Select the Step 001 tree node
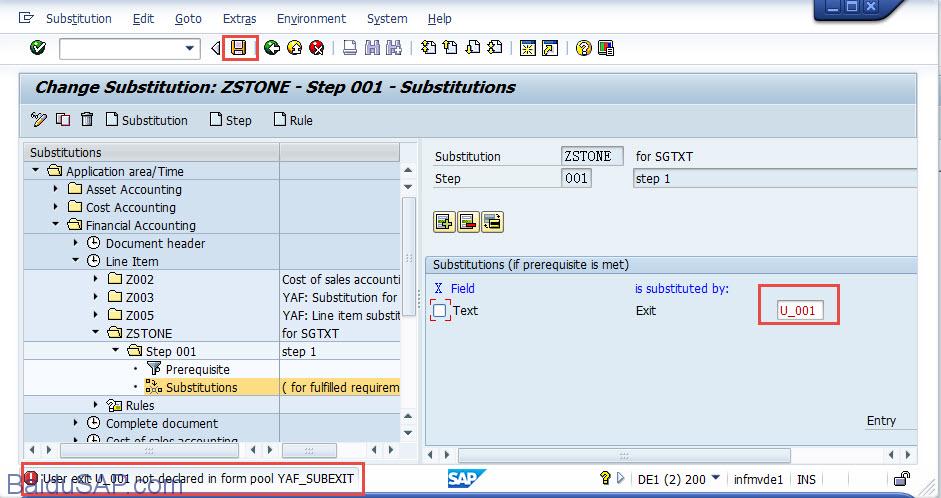The width and height of the screenshot is (941, 498). (170, 351)
